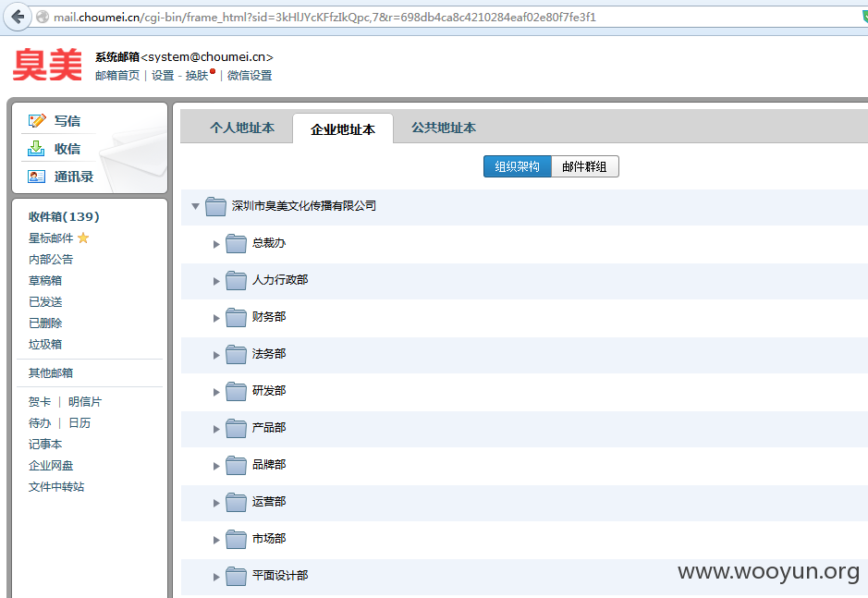Click the browser address bar URL
This screenshot has height=598, width=868.
(x=325, y=18)
